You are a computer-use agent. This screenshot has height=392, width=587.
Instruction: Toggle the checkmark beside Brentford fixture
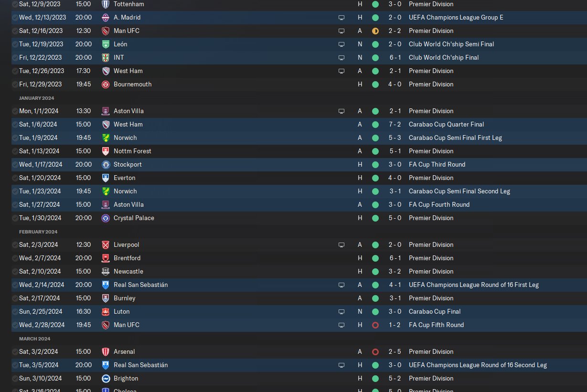coord(15,258)
